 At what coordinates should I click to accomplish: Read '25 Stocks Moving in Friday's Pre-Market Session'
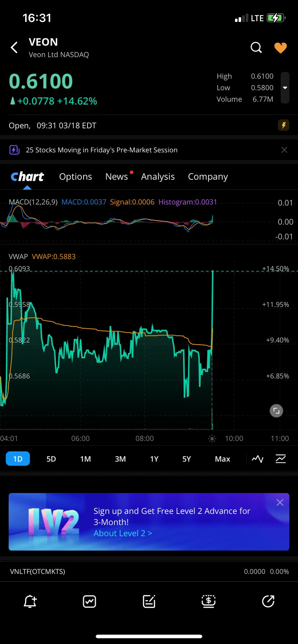click(101, 150)
